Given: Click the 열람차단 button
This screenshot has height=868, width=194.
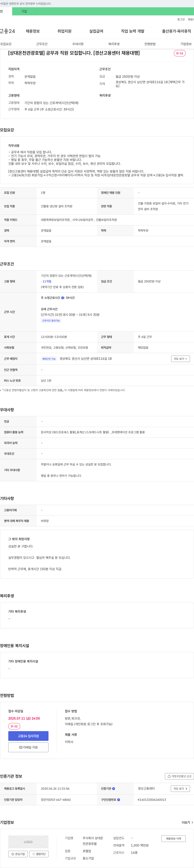Looking at the screenshot, I should coord(39,854).
